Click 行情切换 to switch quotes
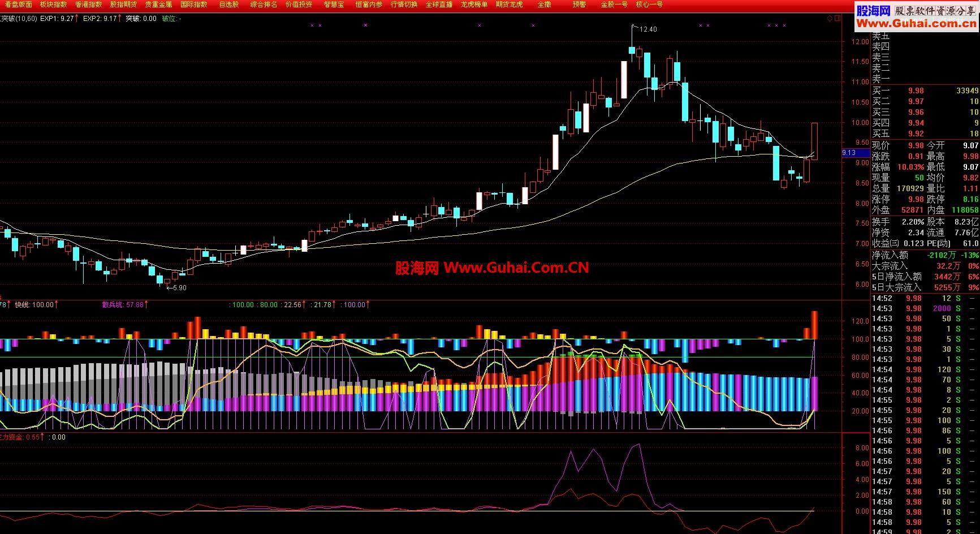Screen dimensions: 980x534 tap(404, 5)
